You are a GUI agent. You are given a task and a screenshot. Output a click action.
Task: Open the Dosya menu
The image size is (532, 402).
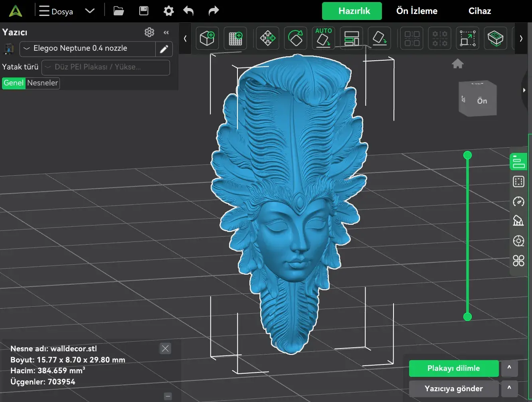(x=56, y=11)
